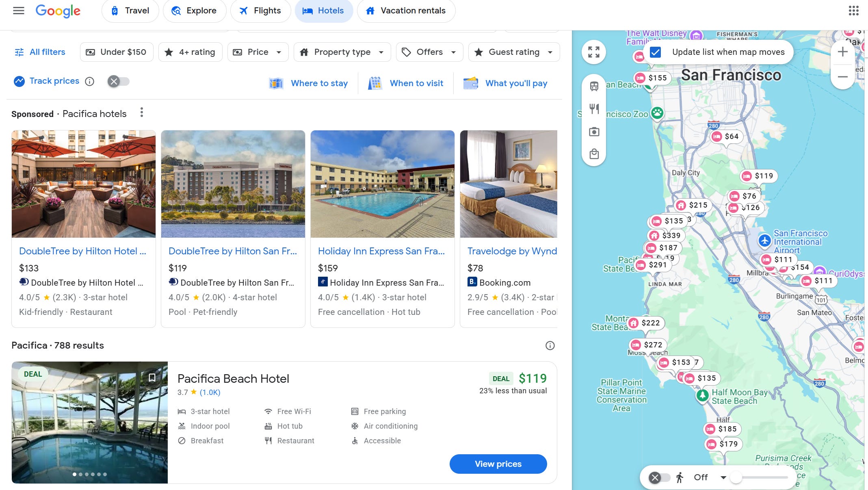Expand the Property type dropdown

342,52
